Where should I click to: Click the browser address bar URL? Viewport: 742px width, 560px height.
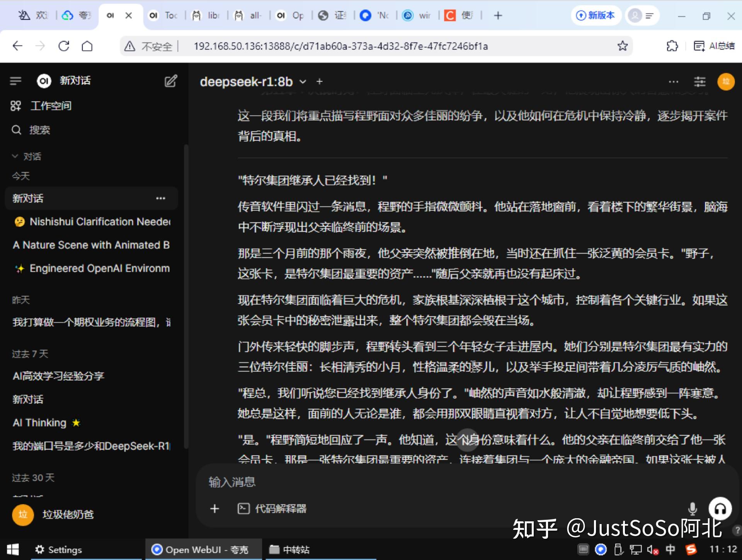340,46
